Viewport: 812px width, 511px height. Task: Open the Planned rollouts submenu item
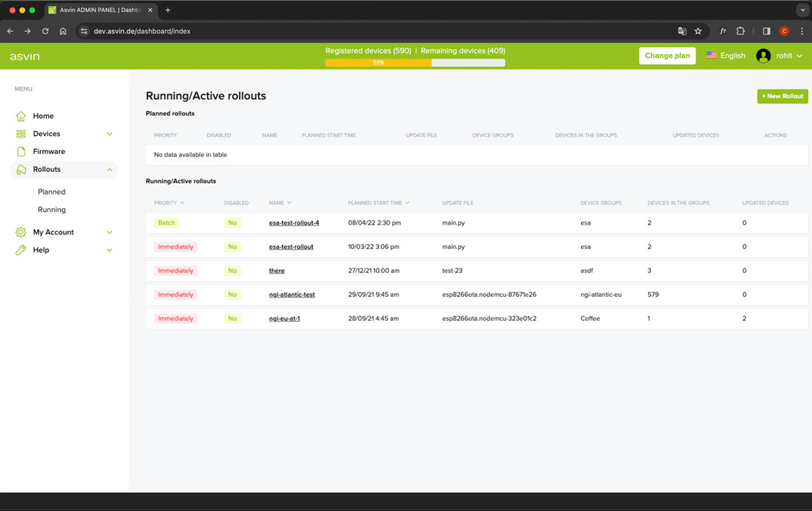52,192
